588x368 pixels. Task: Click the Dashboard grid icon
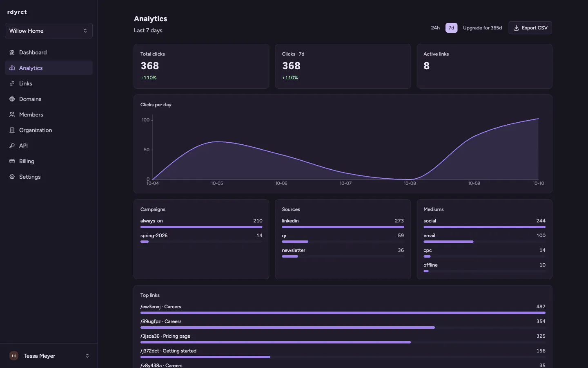(x=12, y=52)
